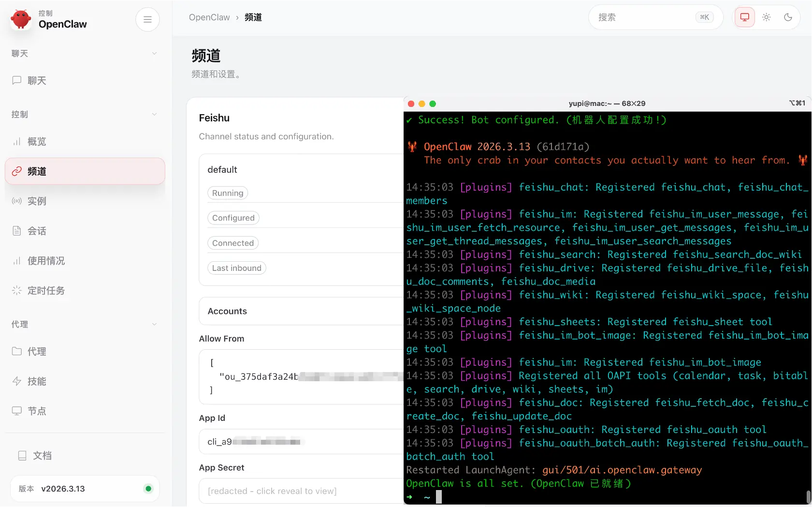Open 聊天 chat page in the sidebar

[85, 80]
